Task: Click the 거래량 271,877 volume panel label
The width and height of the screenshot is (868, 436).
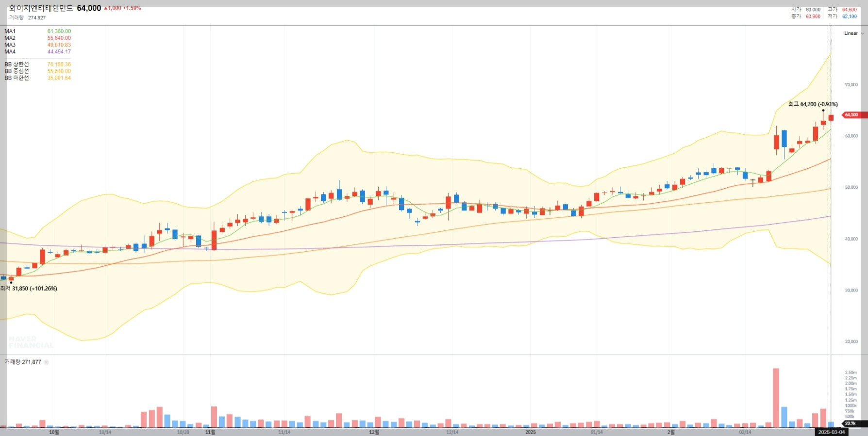Action: [x=23, y=362]
